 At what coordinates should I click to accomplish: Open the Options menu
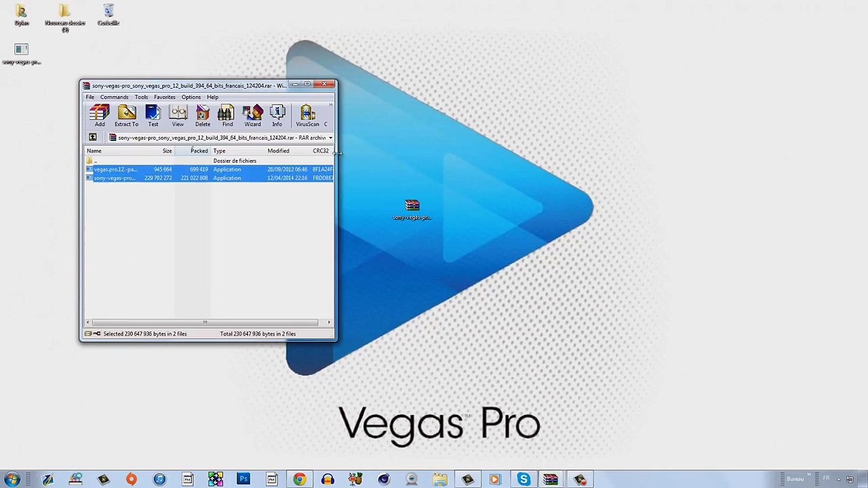(191, 97)
